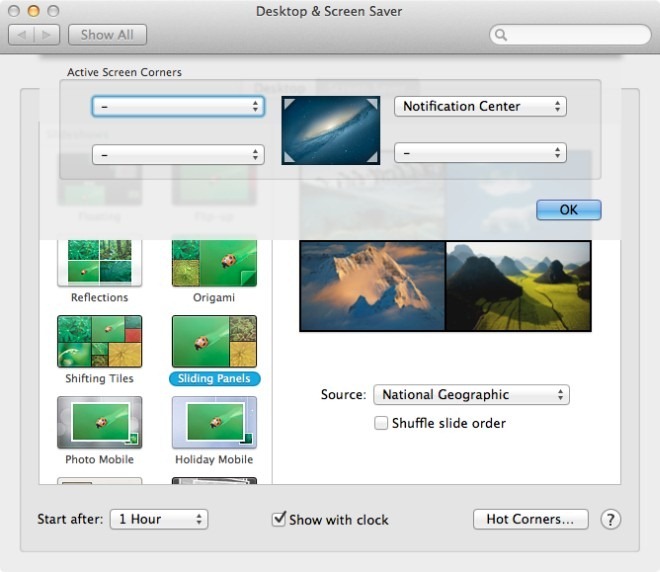
Task: Click the search field in the toolbar
Action: coord(570,35)
